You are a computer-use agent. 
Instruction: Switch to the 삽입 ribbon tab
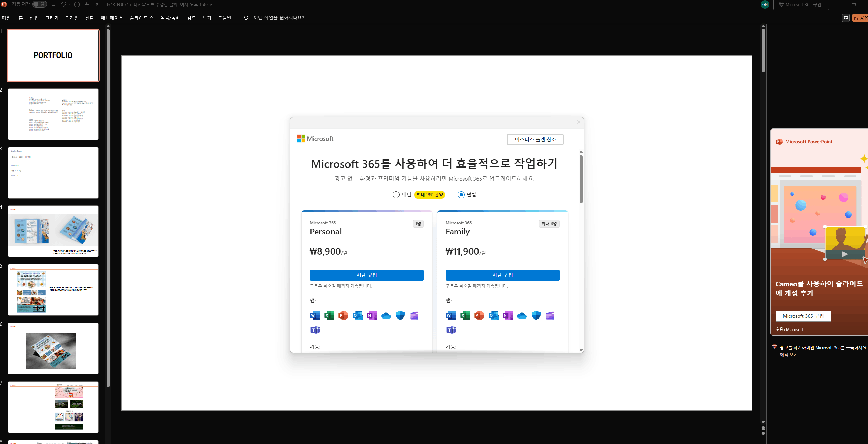[34, 18]
